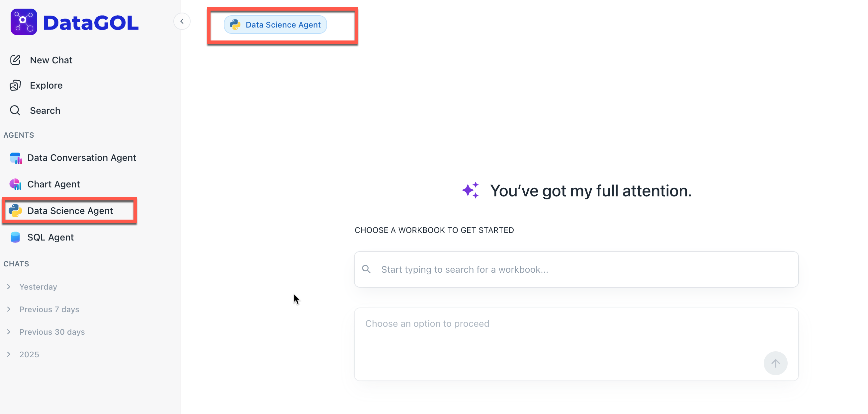The image size is (868, 414).
Task: Click the Search magnifier icon in sidebar
Action: [15, 110]
